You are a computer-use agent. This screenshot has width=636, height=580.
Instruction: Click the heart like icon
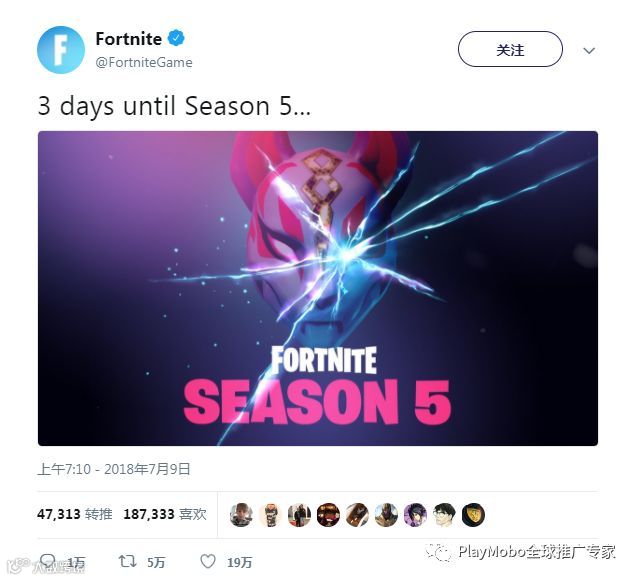click(x=208, y=561)
